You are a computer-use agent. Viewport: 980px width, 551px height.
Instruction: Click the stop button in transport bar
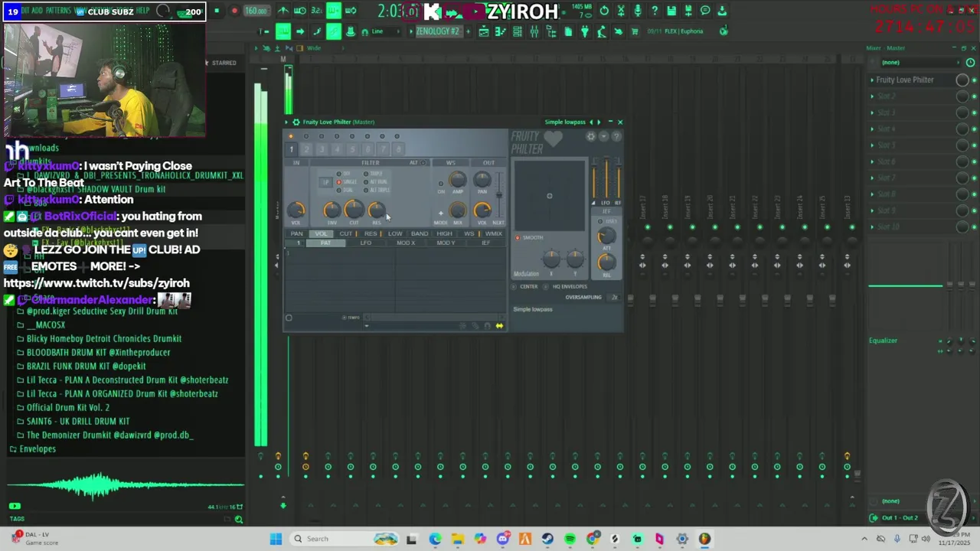click(217, 11)
